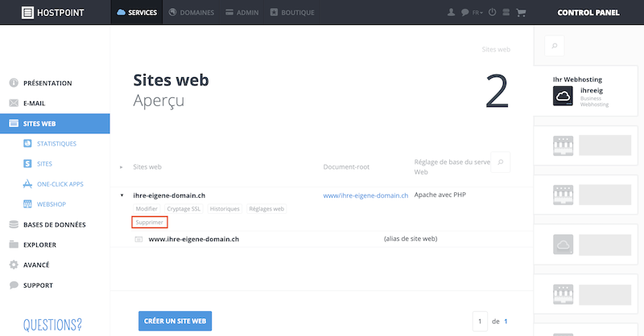644x336 pixels.
Task: Open the Admin tab
Action: pyautogui.click(x=242, y=13)
